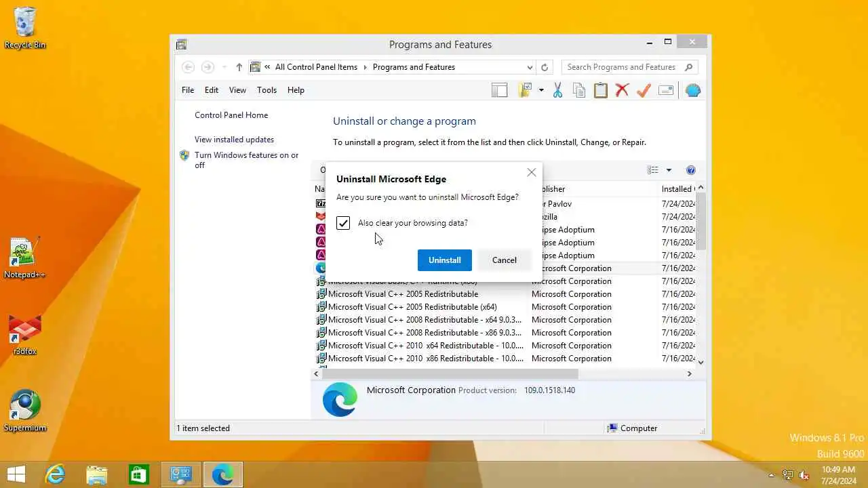Click the mail card toolbar icon
This screenshot has height=488, width=868.
666,90
